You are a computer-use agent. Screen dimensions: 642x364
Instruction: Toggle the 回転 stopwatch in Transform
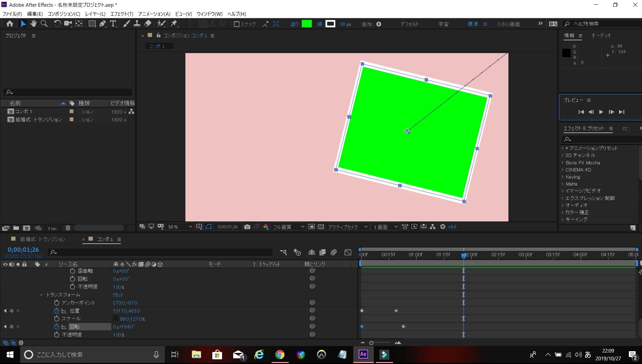coord(57,327)
